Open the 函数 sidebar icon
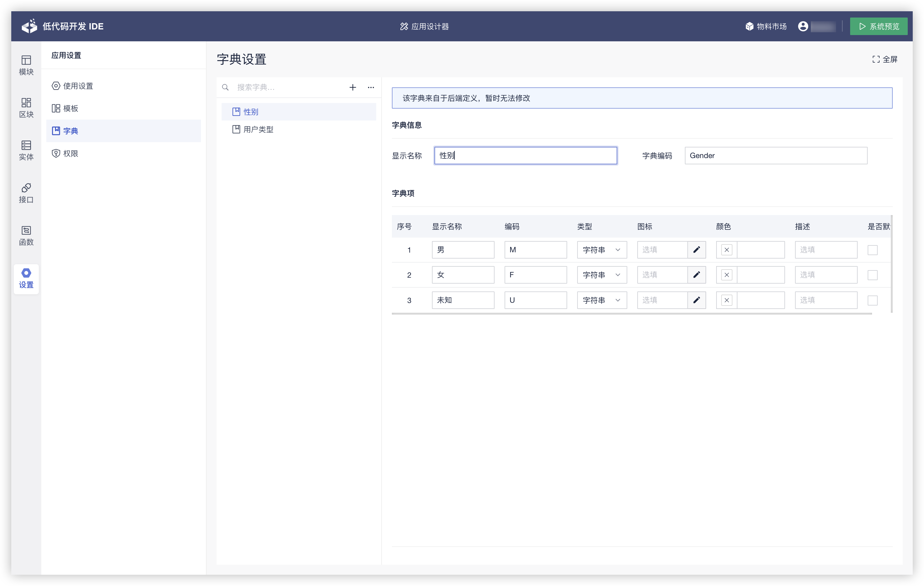Viewport: 924px width, 586px height. click(26, 235)
